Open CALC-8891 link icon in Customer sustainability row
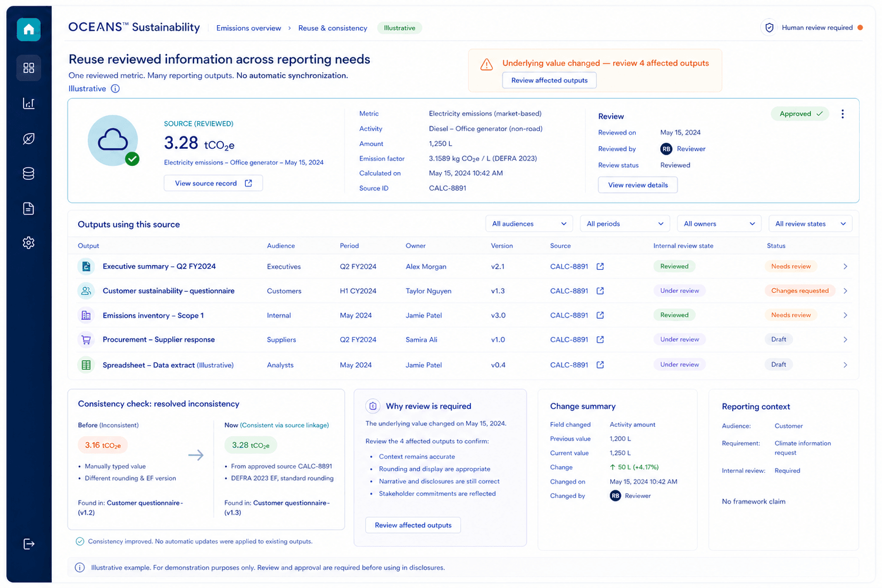Screen dimensions: 882x588 (x=600, y=291)
